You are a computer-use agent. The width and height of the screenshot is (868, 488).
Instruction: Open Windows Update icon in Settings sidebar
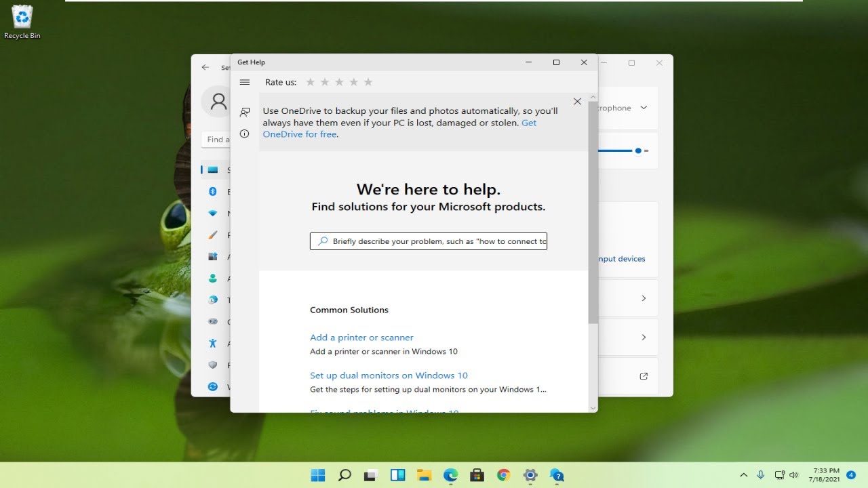[x=213, y=386]
